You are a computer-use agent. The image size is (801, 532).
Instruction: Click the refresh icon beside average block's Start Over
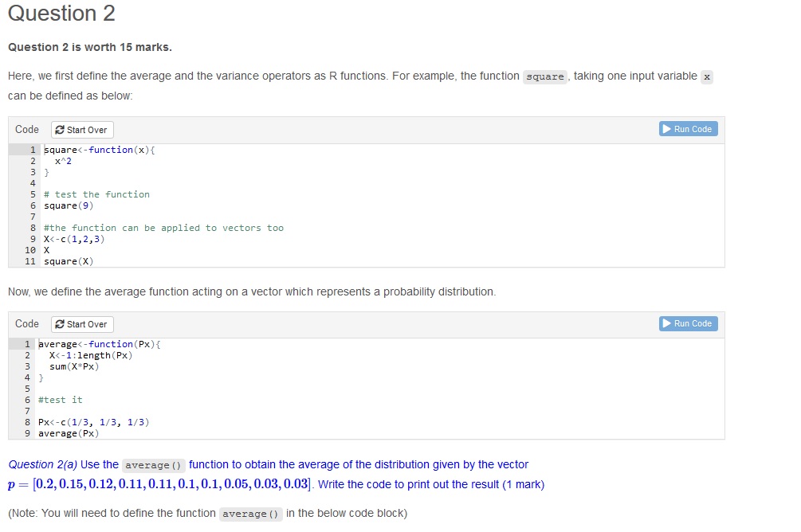point(60,324)
